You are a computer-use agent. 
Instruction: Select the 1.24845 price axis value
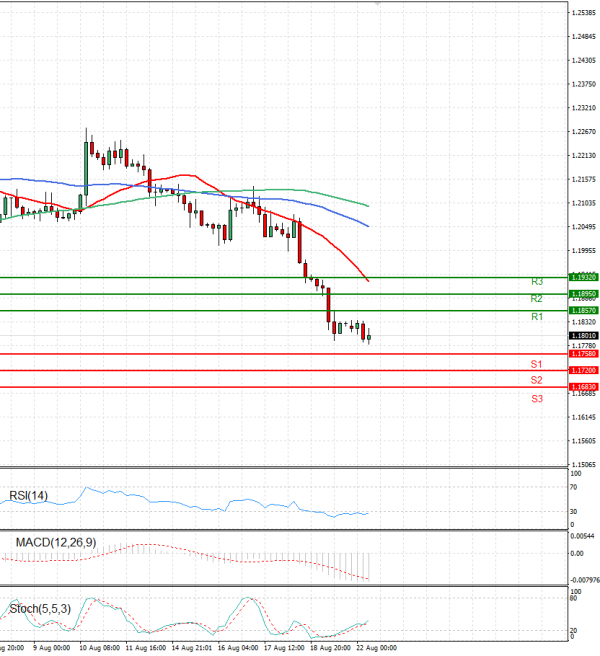tap(584, 37)
